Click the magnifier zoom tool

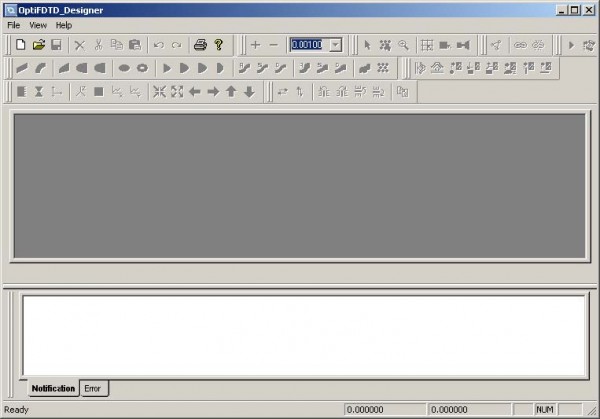(x=403, y=45)
